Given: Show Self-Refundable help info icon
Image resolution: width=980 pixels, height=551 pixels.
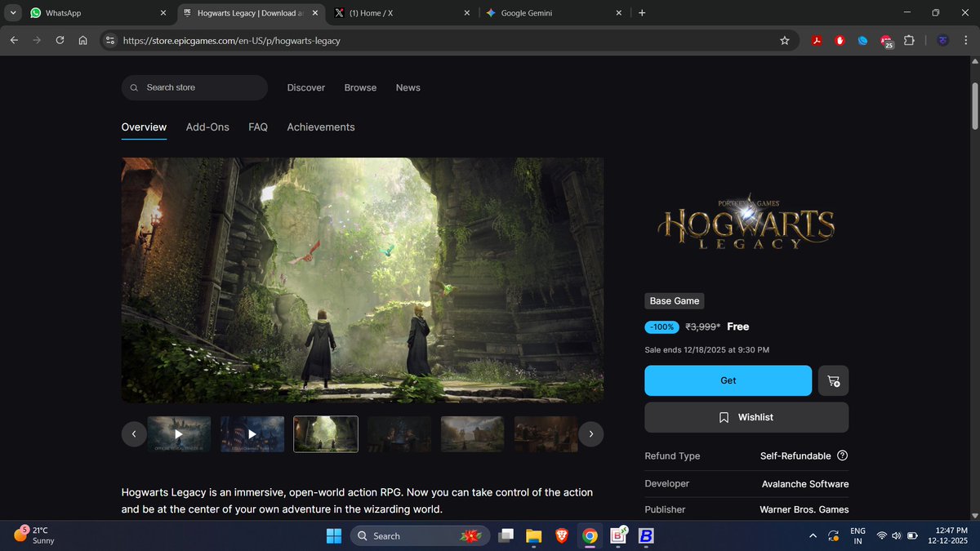Looking at the screenshot, I should point(843,455).
